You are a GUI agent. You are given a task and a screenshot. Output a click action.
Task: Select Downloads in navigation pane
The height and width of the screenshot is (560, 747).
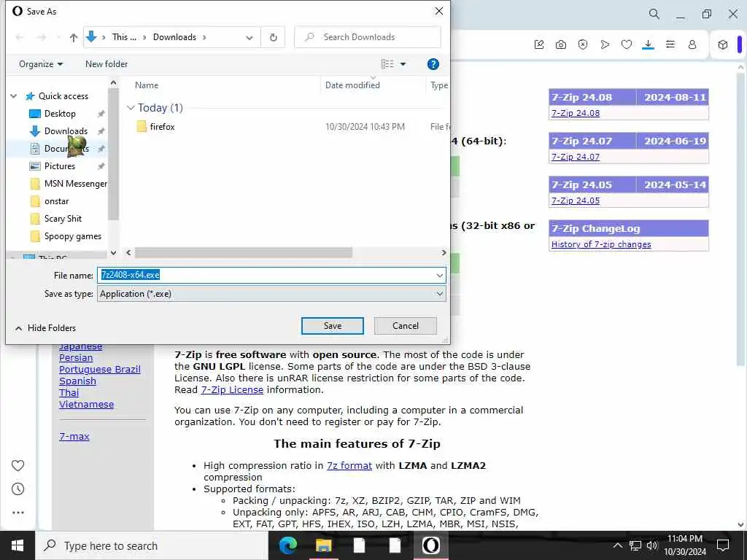66,131
